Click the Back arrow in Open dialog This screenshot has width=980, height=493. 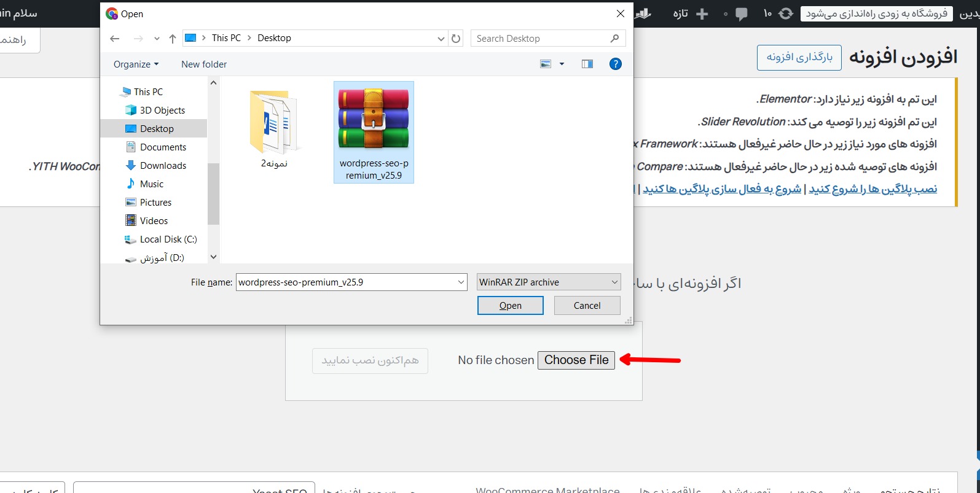(115, 39)
